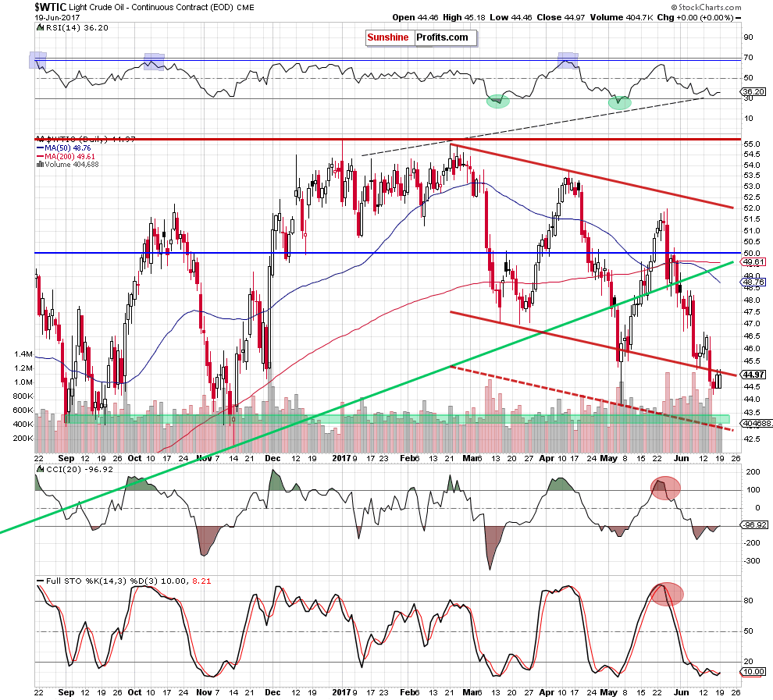This screenshot has height=700, width=773.
Task: Click the 800K volume axis label
Action: [x=23, y=396]
